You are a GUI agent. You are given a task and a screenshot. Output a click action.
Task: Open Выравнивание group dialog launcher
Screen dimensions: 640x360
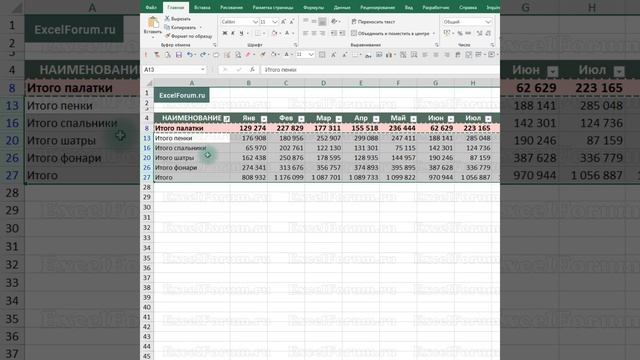[436, 45]
